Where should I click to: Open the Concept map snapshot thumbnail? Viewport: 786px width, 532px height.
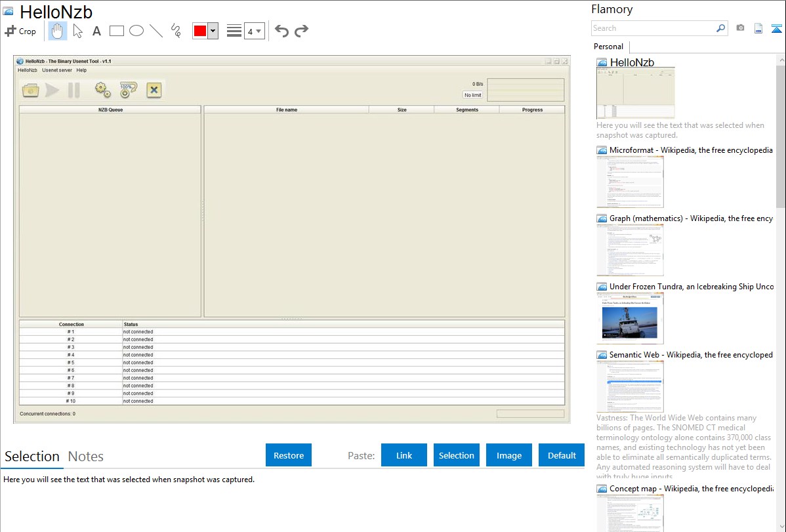point(630,513)
